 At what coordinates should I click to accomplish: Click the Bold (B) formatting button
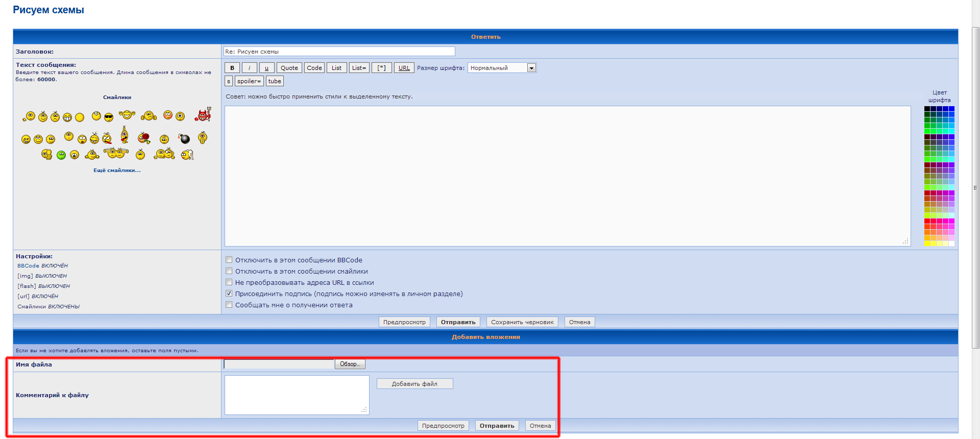pos(232,68)
